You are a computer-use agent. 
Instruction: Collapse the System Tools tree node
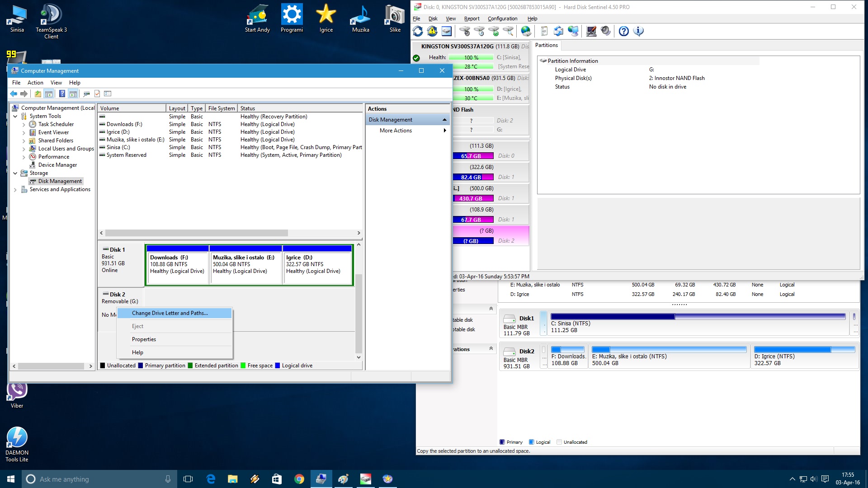click(15, 117)
